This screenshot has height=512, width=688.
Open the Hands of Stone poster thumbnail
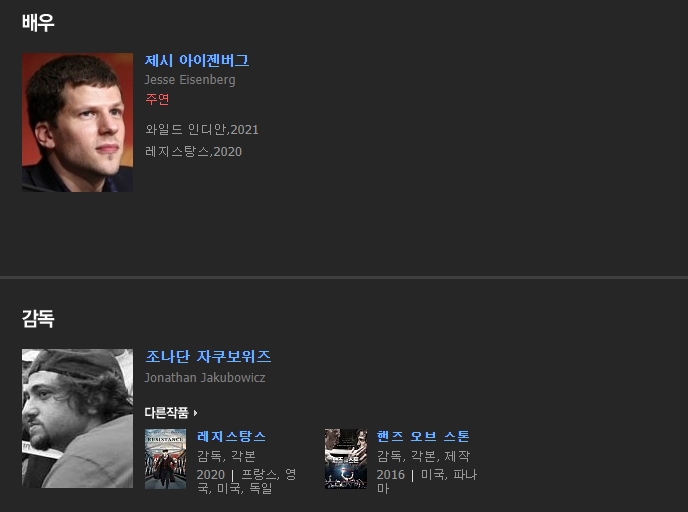point(346,459)
